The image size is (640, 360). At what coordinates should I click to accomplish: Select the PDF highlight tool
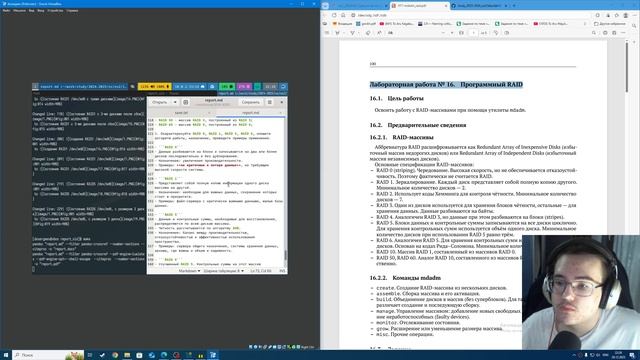coord(337,33)
